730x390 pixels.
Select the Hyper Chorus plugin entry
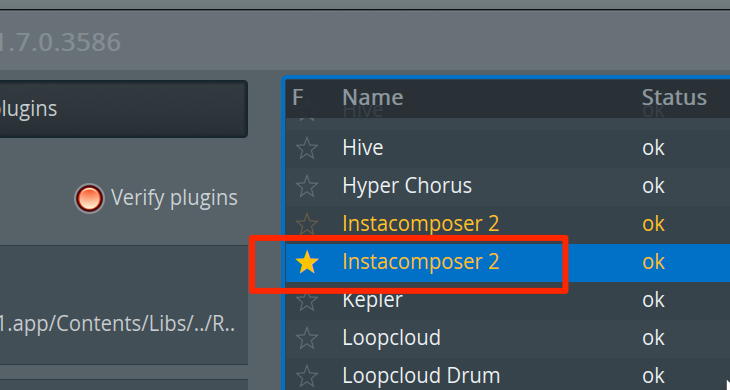click(x=407, y=186)
